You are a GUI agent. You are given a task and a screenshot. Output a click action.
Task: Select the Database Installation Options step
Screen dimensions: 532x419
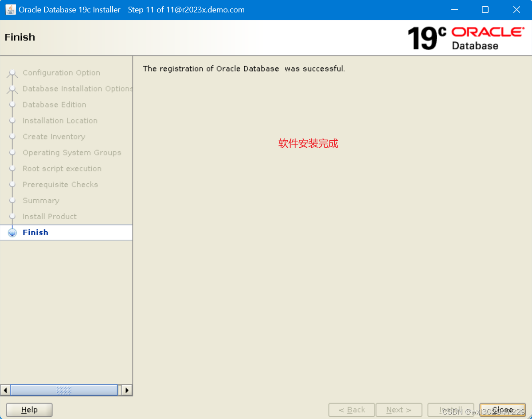click(x=78, y=89)
